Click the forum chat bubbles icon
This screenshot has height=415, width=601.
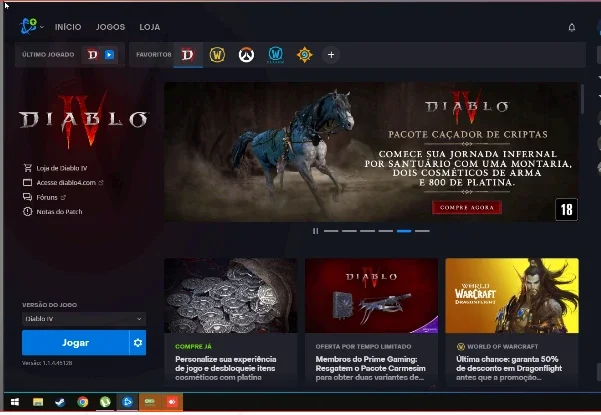pyautogui.click(x=28, y=197)
